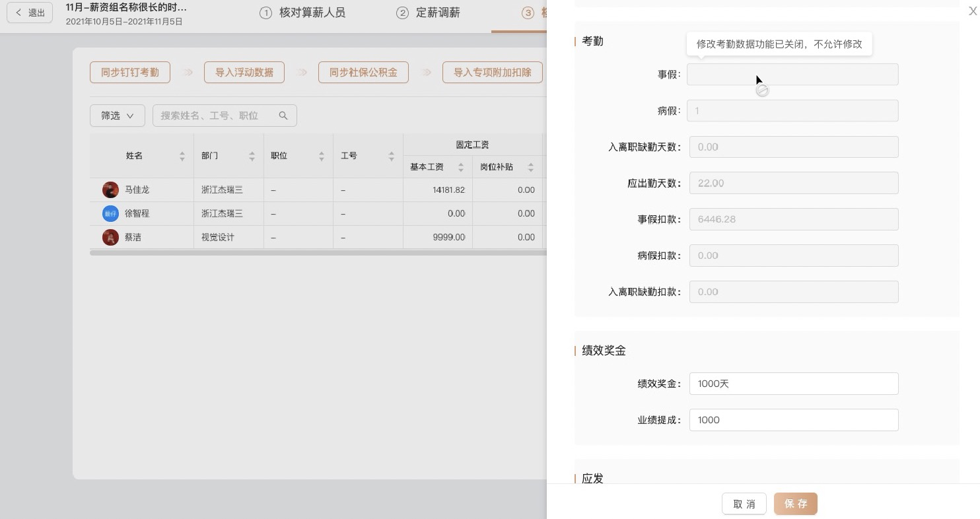Click 蔡洁's avatar
This screenshot has width=980, height=519.
110,237
